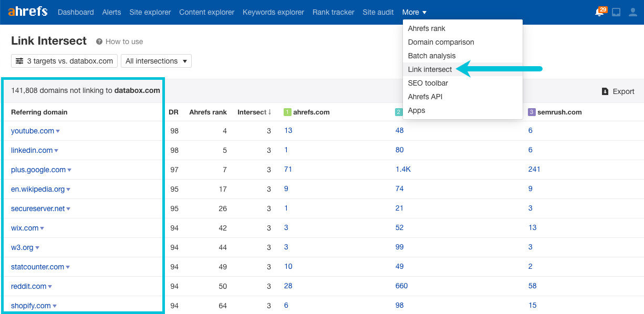
Task: Expand the statcounter.com row dropdown arrow
Action: (68, 267)
